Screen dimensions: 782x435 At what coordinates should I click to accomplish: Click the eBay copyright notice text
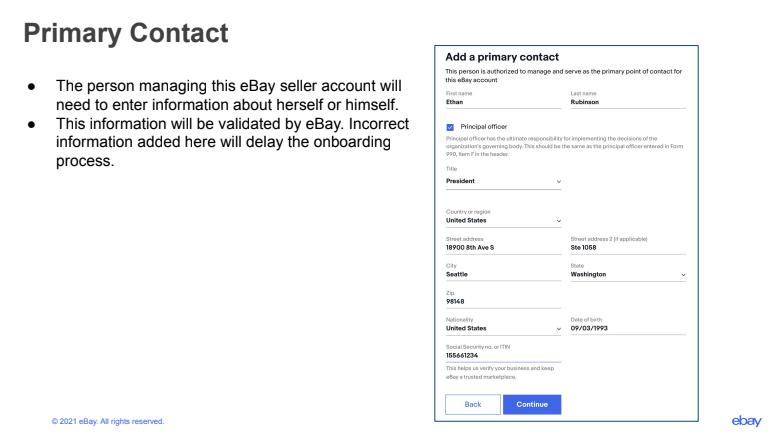pos(108,422)
